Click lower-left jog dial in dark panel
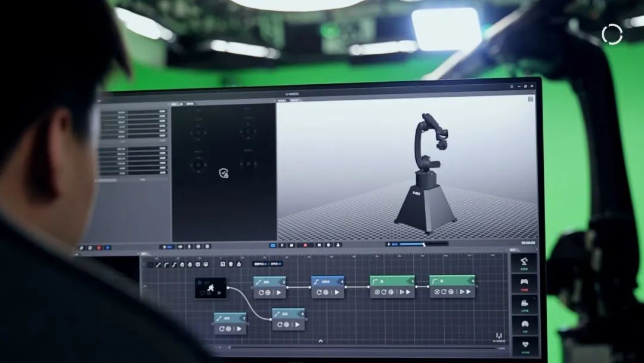 click(199, 165)
